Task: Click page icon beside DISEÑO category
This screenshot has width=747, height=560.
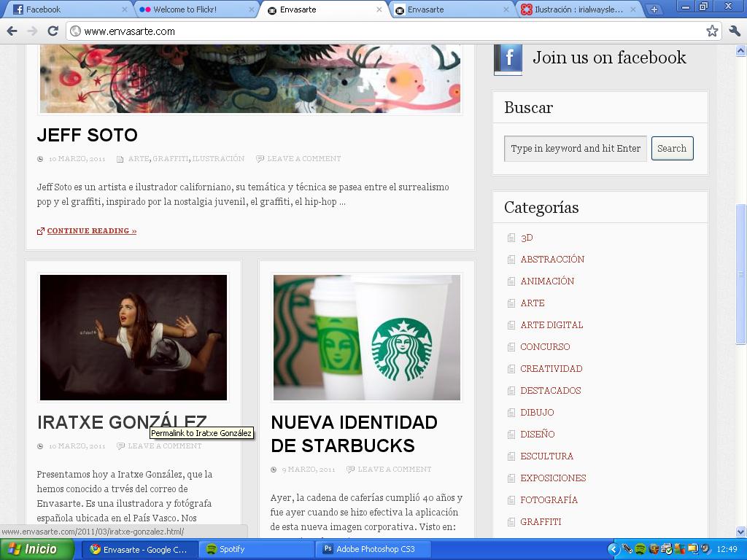Action: coord(511,435)
